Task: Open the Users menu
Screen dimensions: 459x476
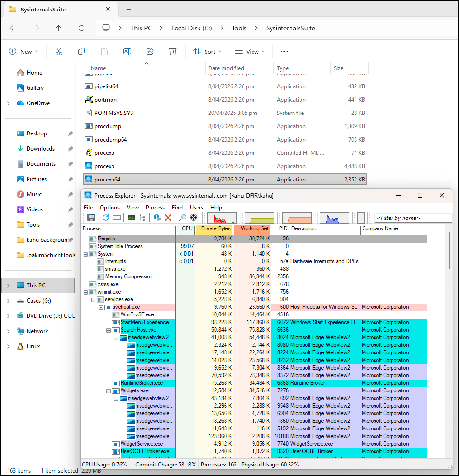Action: tap(197, 207)
